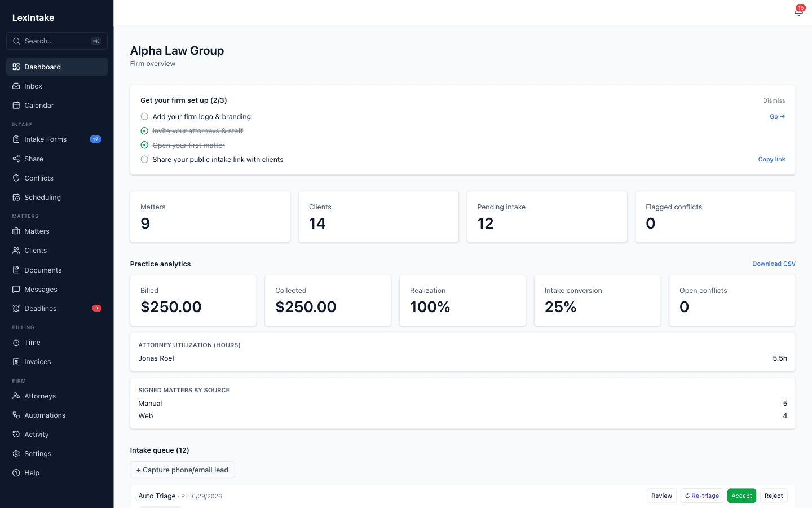
Task: Check off 'Share your public intake link'
Action: pos(144,159)
